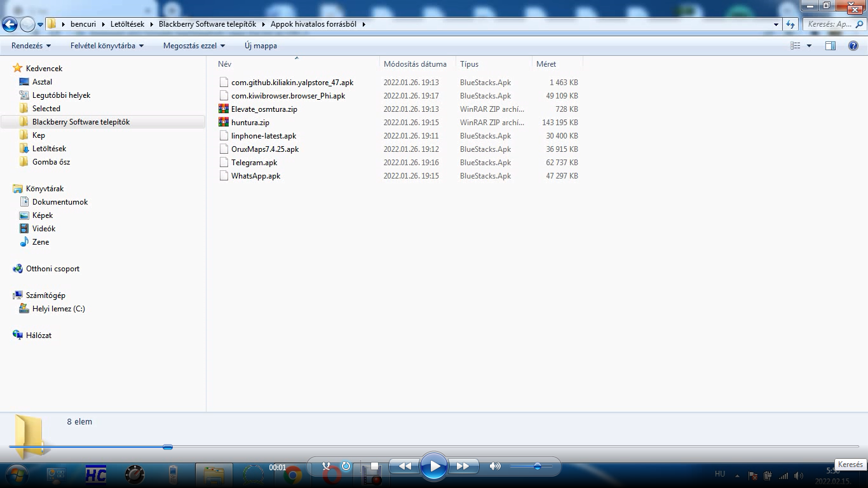
Task: Select the Elevate_osmtura.zip archive icon
Action: click(x=223, y=109)
